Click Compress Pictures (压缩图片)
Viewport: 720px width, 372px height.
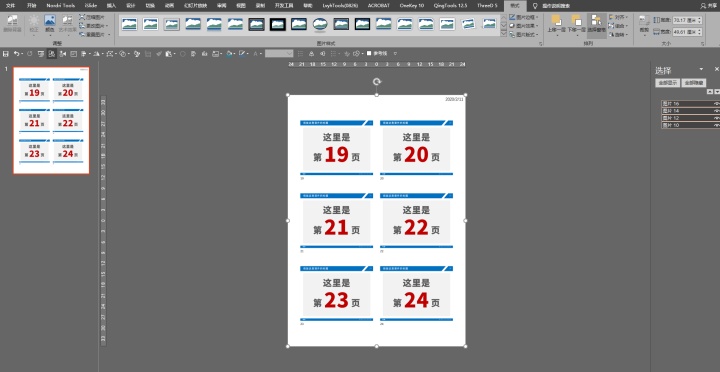[92, 17]
